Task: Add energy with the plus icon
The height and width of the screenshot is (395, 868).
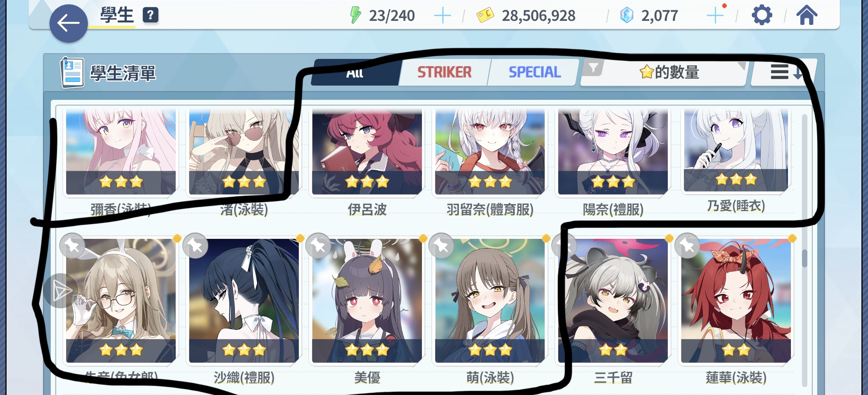Action: (x=442, y=16)
